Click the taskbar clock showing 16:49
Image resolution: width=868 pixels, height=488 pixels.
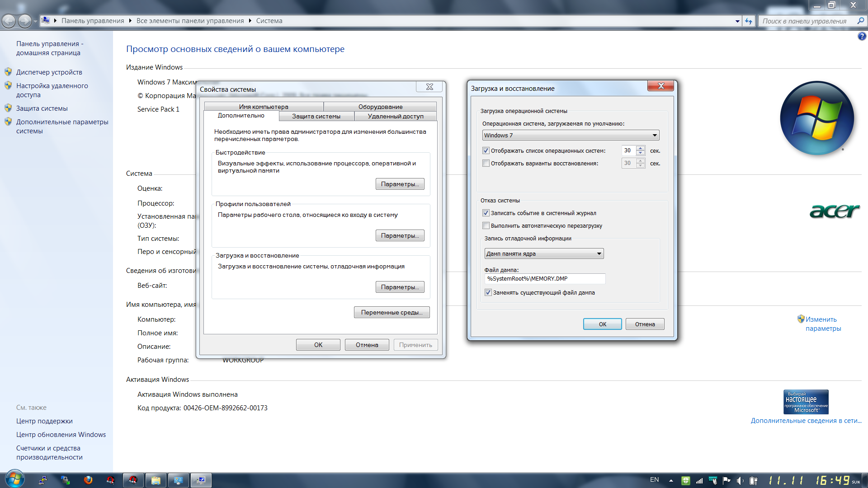[832, 480]
